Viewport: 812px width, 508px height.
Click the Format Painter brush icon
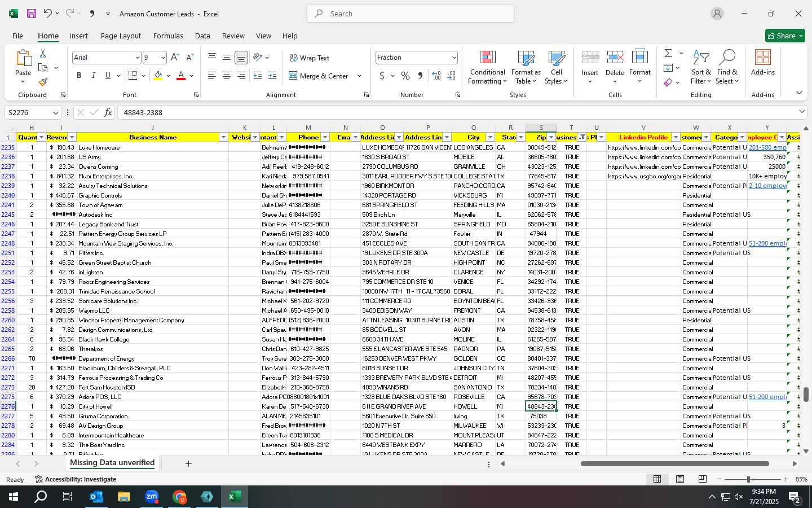[x=43, y=82]
